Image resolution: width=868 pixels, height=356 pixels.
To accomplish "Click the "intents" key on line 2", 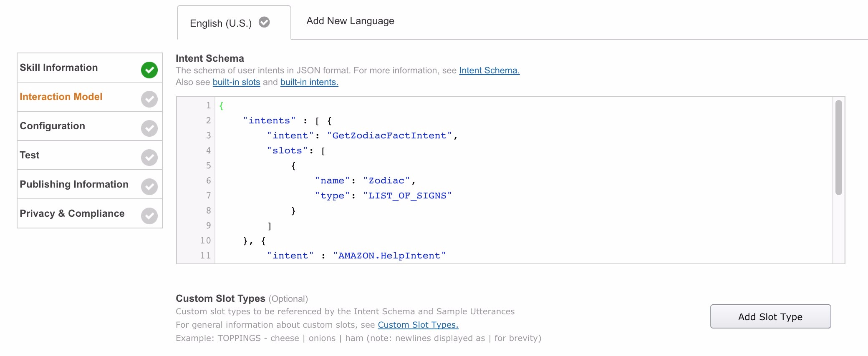I will (269, 120).
